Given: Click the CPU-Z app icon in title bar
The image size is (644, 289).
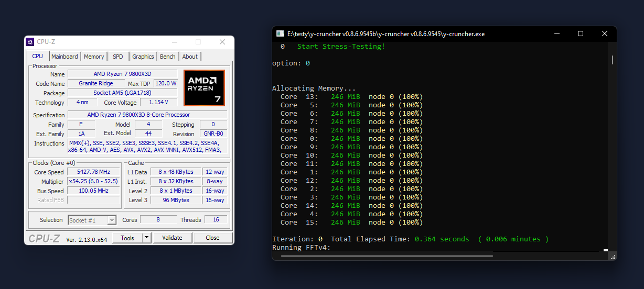Looking at the screenshot, I should click(x=30, y=42).
